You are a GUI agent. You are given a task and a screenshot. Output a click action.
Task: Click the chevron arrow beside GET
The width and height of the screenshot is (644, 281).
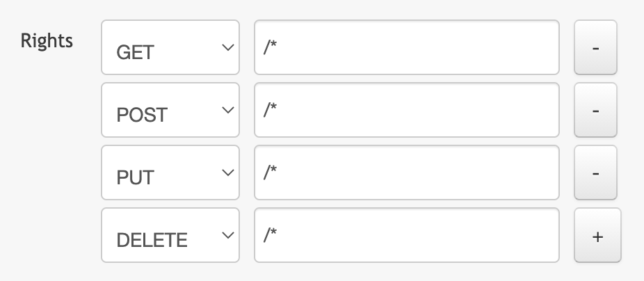226,47
